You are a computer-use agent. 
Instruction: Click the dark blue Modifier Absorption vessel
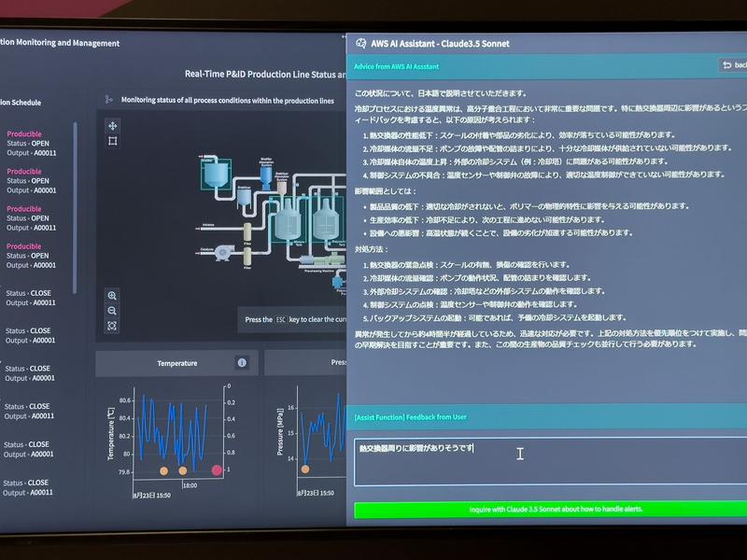[266, 177]
